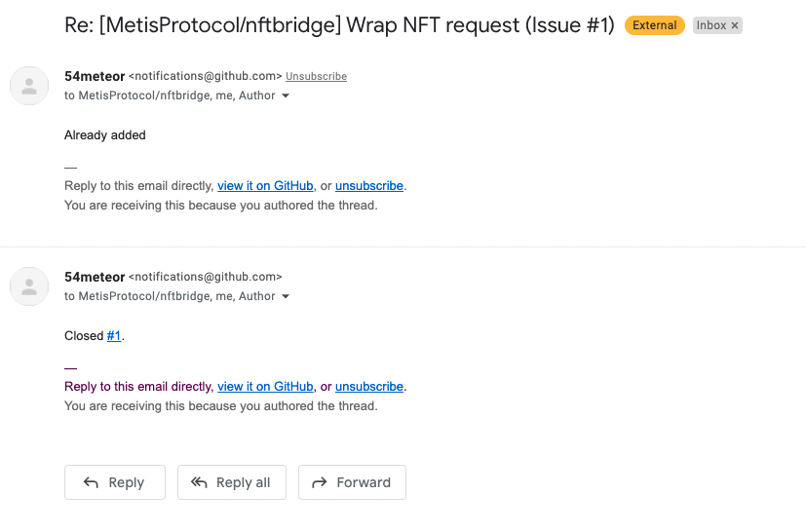This screenshot has height=532, width=806.
Task: Click the yellow External label badge
Action: point(655,25)
